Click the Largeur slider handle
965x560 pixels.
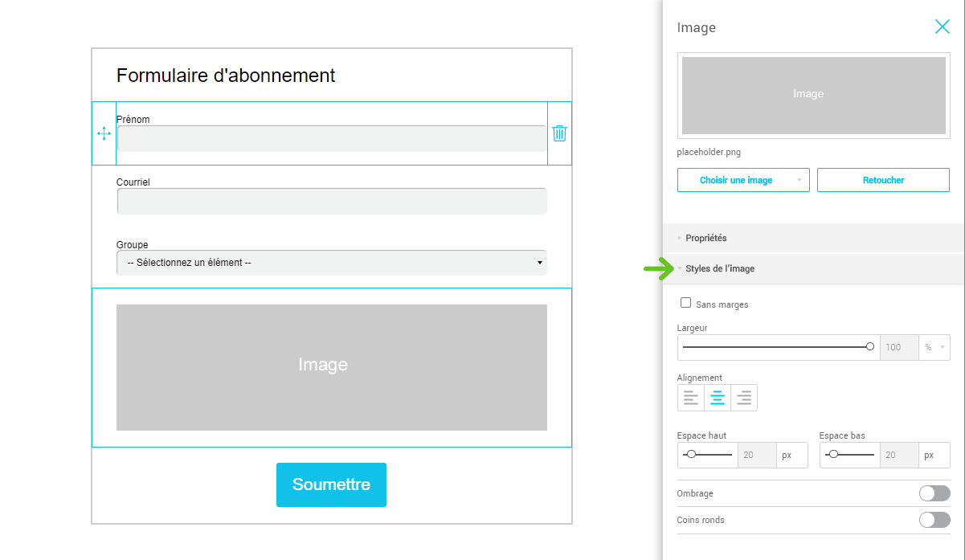(x=870, y=346)
